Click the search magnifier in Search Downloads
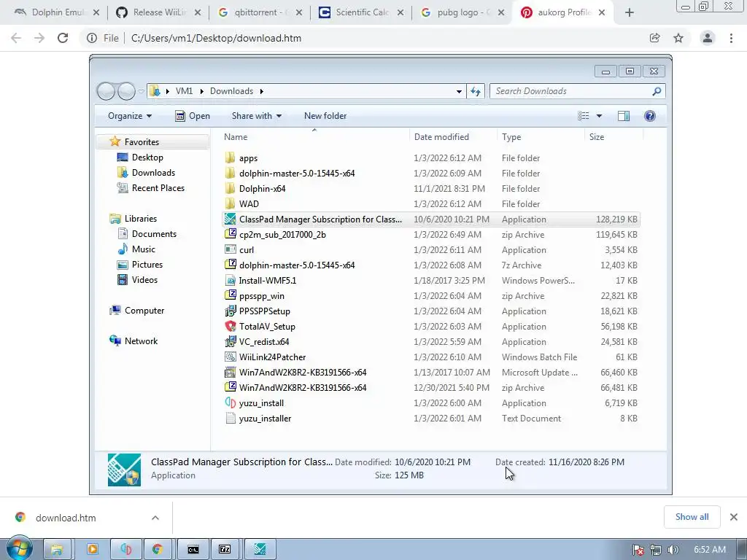747x560 pixels. click(657, 91)
